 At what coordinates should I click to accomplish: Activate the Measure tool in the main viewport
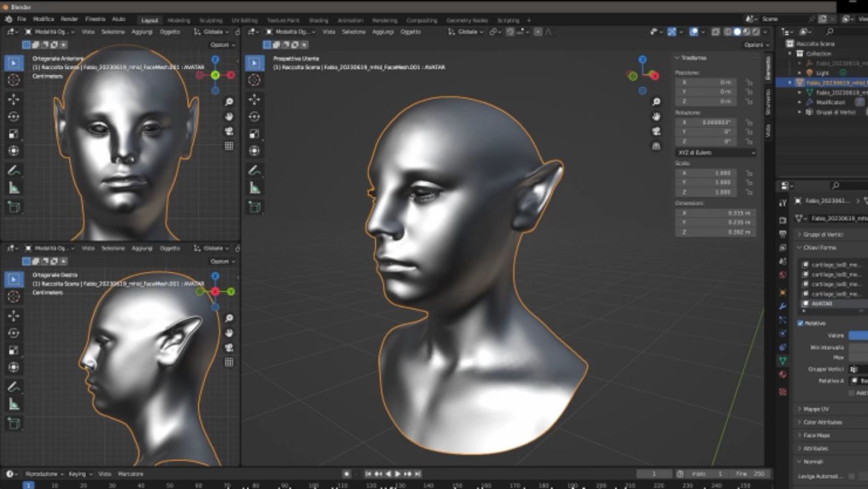pos(254,188)
